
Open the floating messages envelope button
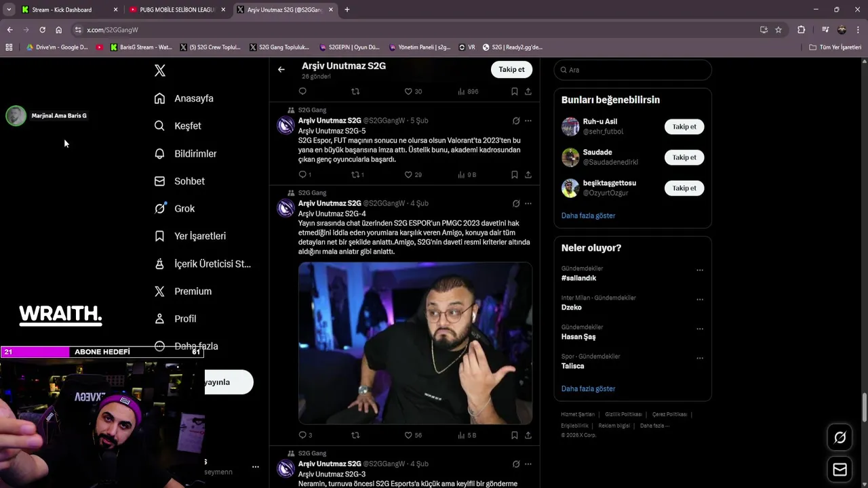pyautogui.click(x=840, y=470)
